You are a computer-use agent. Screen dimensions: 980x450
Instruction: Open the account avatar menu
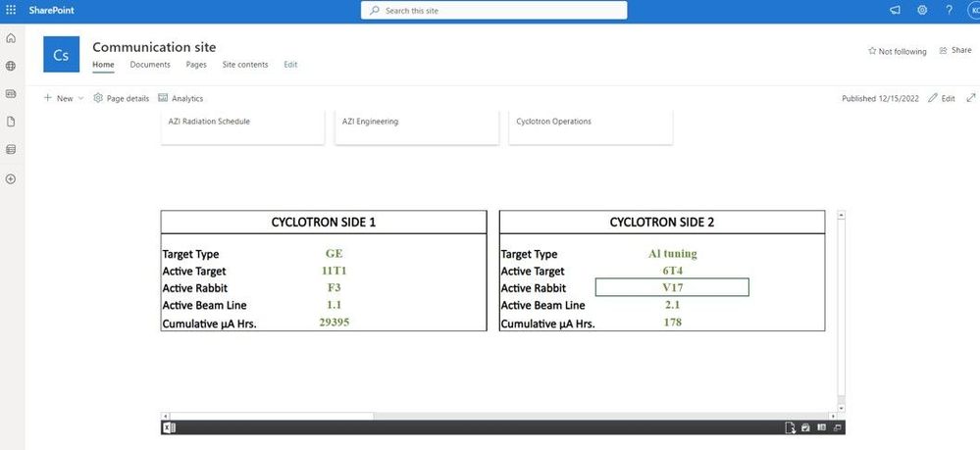point(974,10)
